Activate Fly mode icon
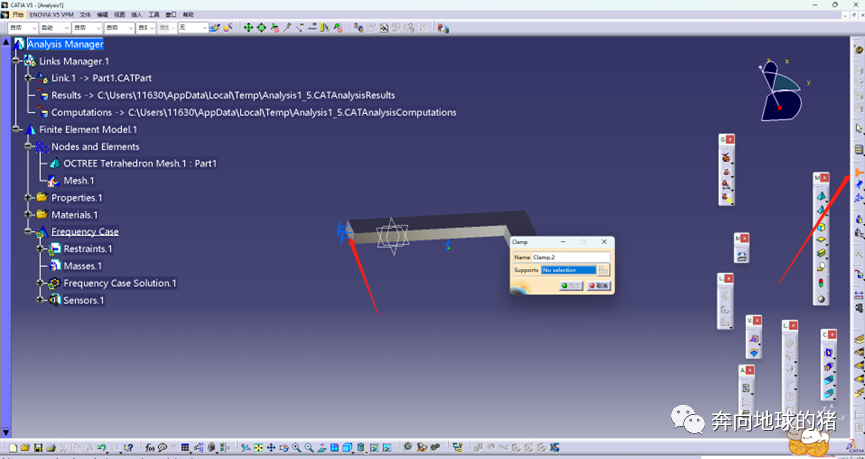Image resolution: width=865 pixels, height=459 pixels. pyautogui.click(x=246, y=447)
